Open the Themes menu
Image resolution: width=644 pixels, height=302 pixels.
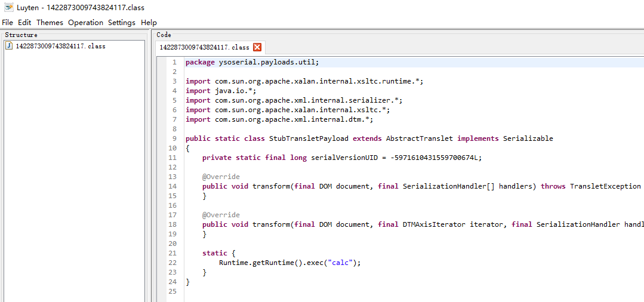tap(50, 22)
